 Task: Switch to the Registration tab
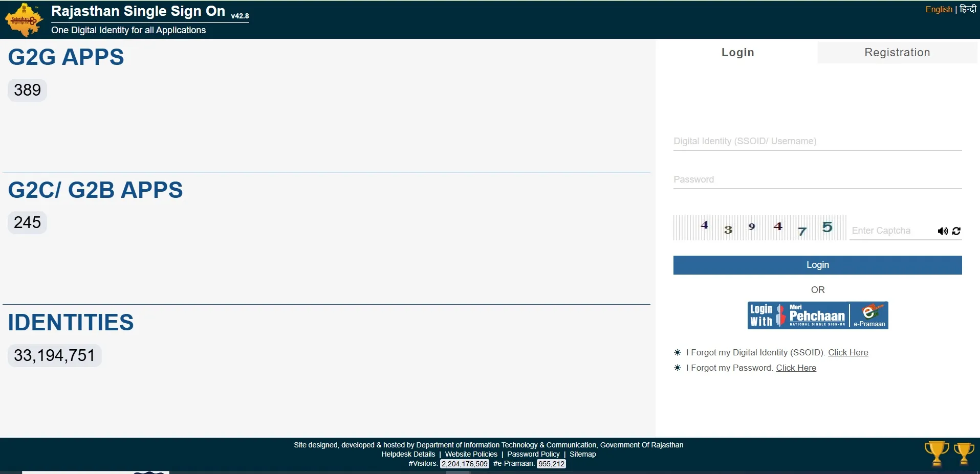(897, 53)
